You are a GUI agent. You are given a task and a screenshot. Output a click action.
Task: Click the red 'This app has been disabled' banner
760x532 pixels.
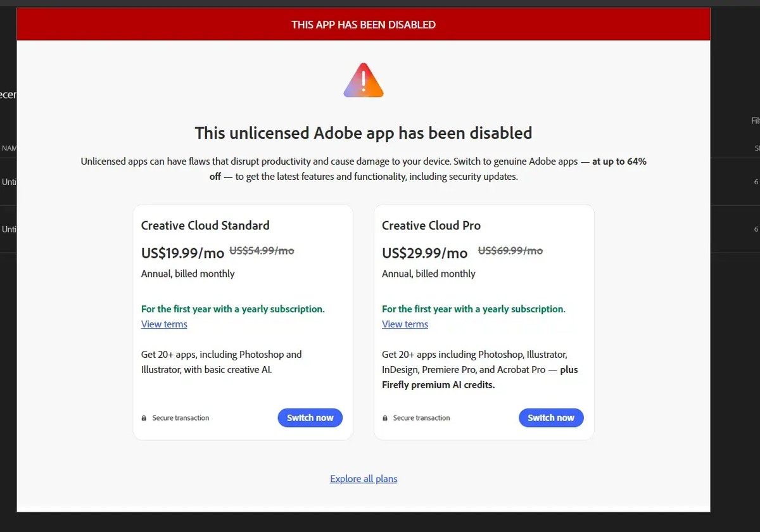coord(364,25)
